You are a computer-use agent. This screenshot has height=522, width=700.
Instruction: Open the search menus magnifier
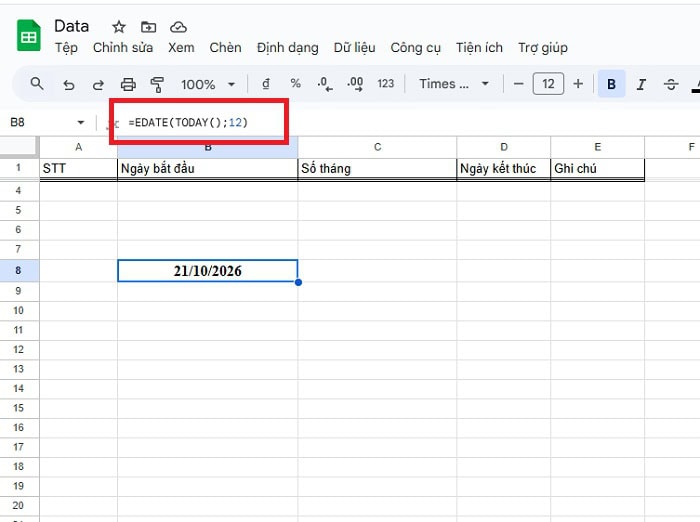37,84
